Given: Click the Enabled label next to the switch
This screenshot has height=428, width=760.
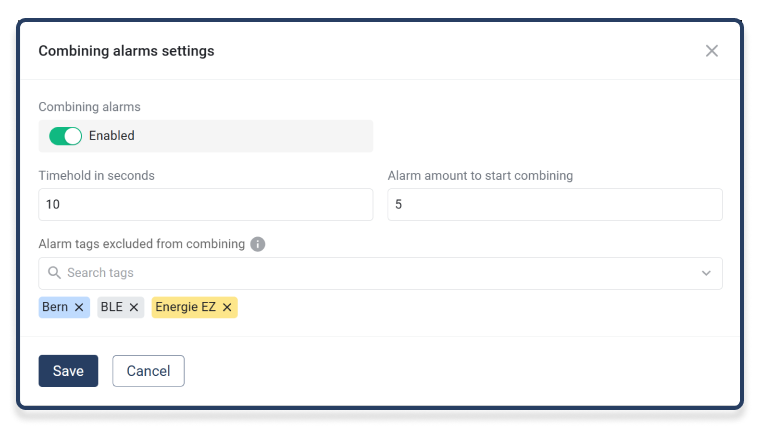Looking at the screenshot, I should [111, 136].
